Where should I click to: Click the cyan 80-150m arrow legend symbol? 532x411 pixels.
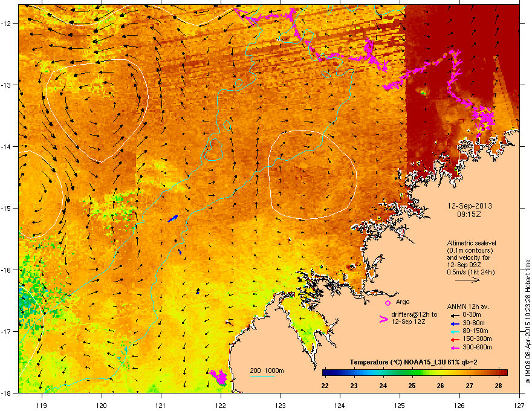pyautogui.click(x=455, y=332)
